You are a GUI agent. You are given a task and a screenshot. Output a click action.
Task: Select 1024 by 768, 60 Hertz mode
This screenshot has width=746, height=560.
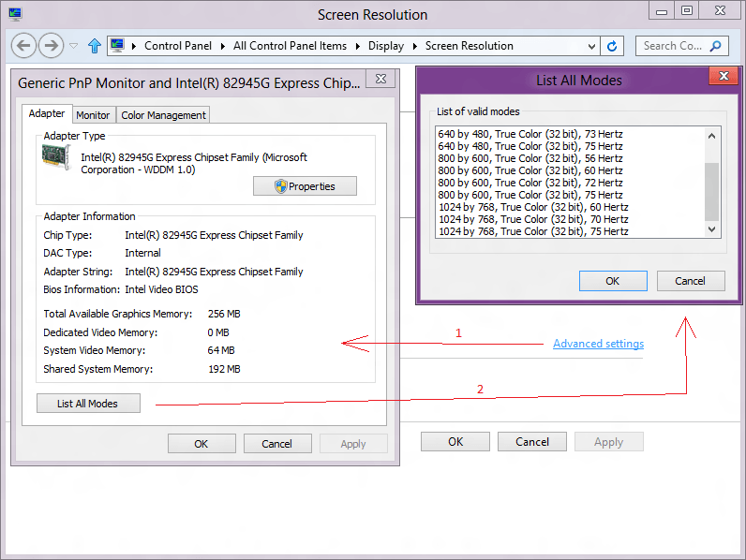(532, 207)
